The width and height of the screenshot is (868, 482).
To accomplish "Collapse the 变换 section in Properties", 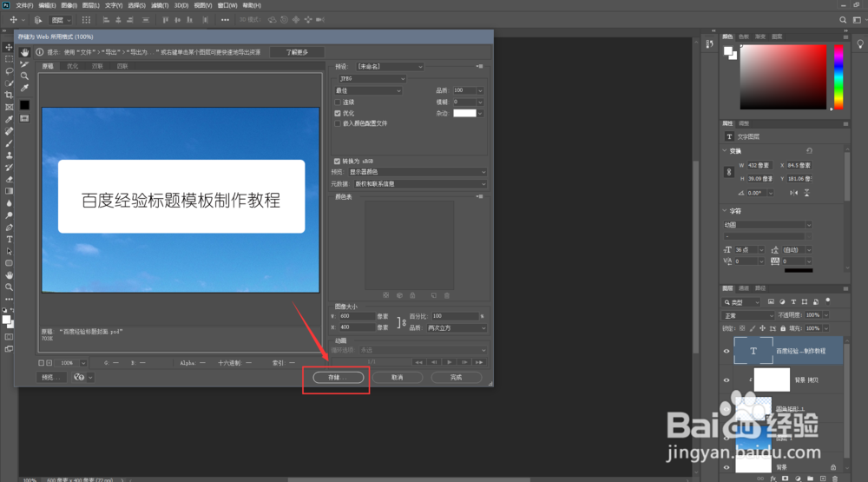I will point(725,151).
